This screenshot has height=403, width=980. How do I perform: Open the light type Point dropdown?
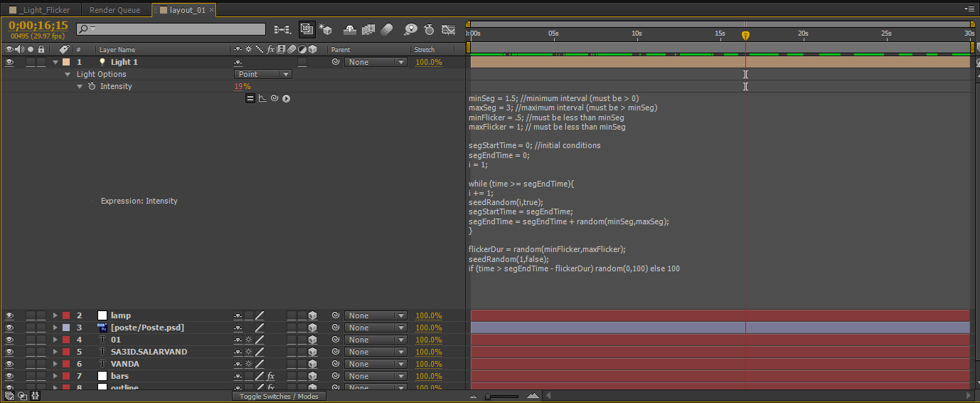(263, 74)
